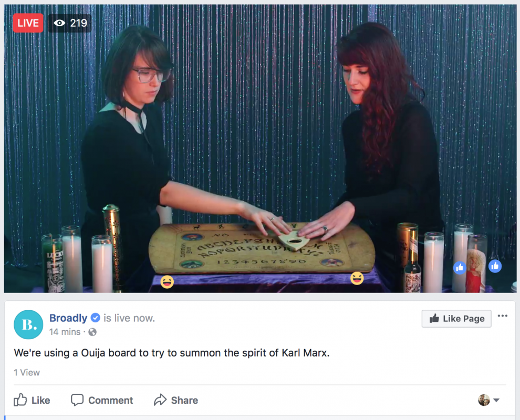Click the Like Page button
The image size is (520, 420).
click(x=456, y=319)
